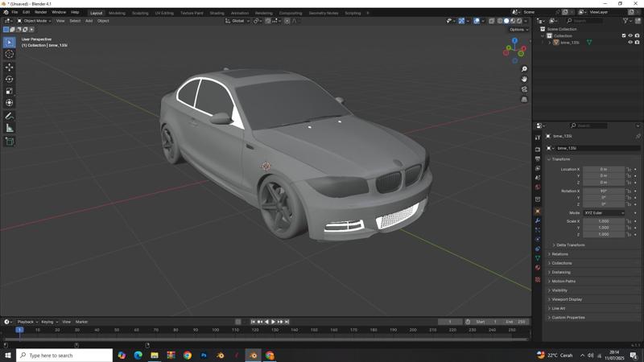
Task: Open the Output properties tab
Action: pos(538,158)
